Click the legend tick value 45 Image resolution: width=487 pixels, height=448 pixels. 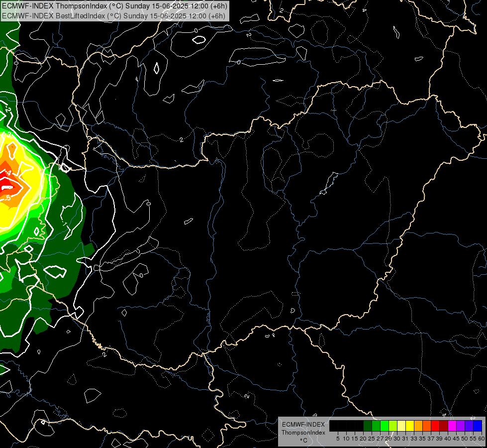(456, 439)
